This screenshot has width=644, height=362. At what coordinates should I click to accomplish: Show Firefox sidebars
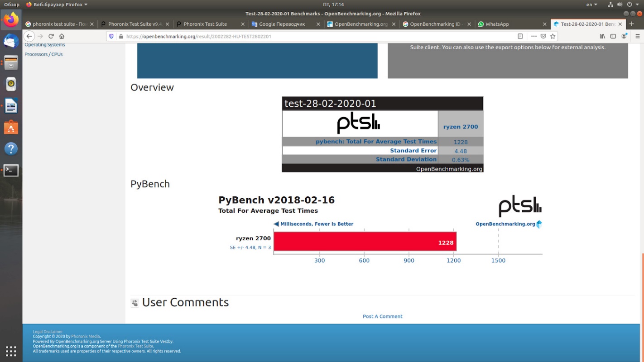[x=613, y=36]
